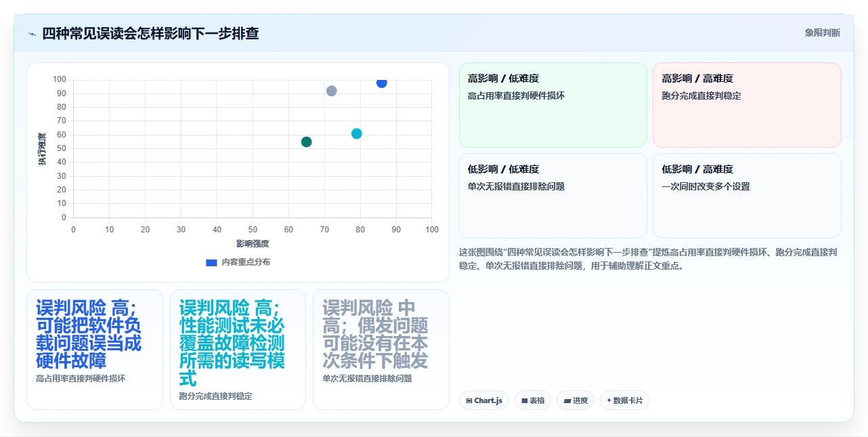Click the caption 高占用率直接判硬件损坏 under blue card

pos(81,379)
